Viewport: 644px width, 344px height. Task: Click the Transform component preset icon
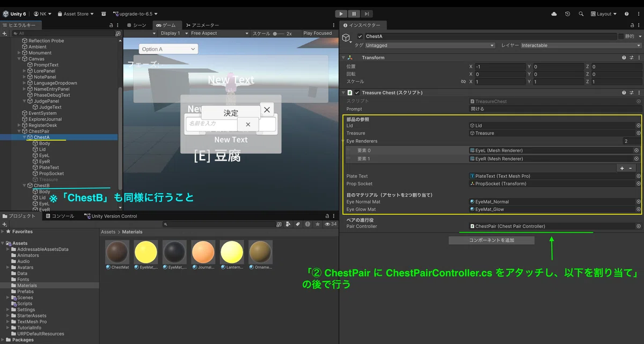coord(631,57)
